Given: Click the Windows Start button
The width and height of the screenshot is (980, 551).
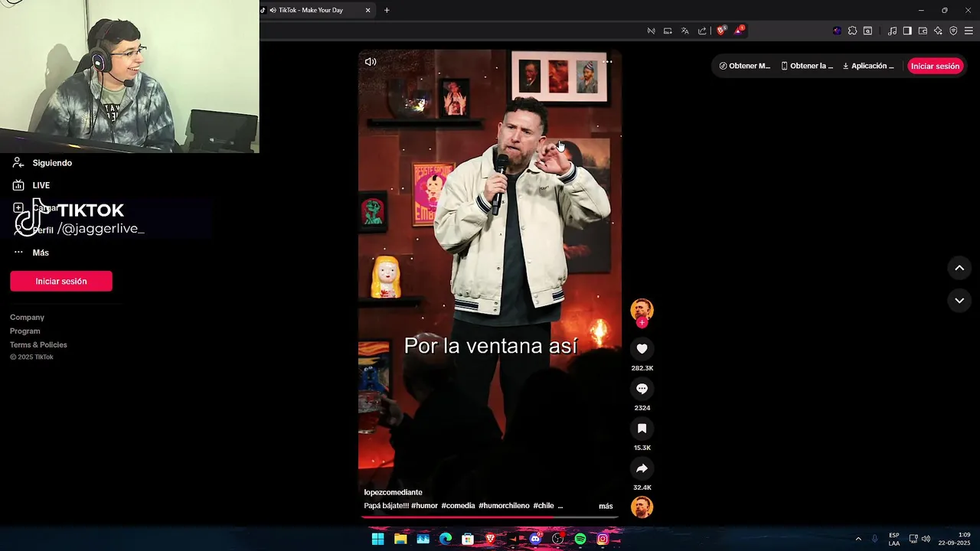Looking at the screenshot, I should coord(377,539).
